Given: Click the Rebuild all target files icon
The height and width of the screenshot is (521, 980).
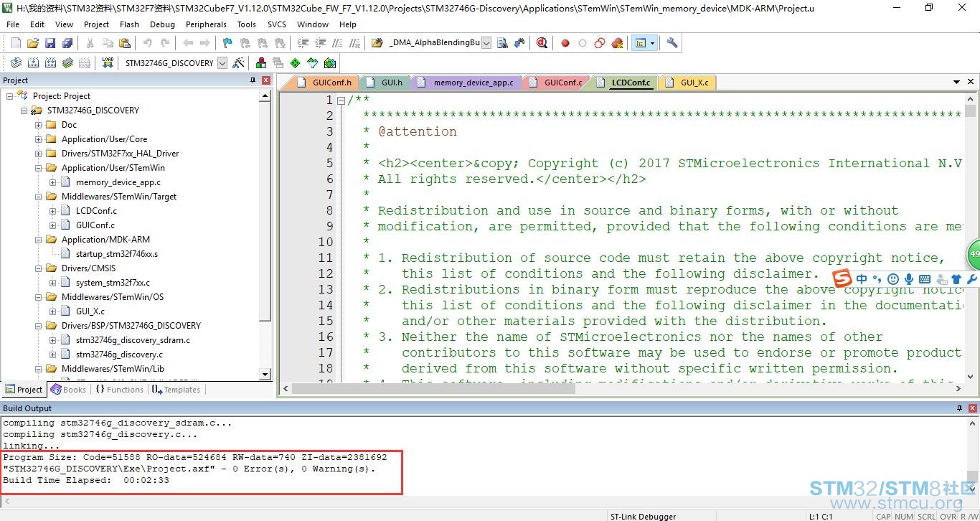Looking at the screenshot, I should 51,63.
